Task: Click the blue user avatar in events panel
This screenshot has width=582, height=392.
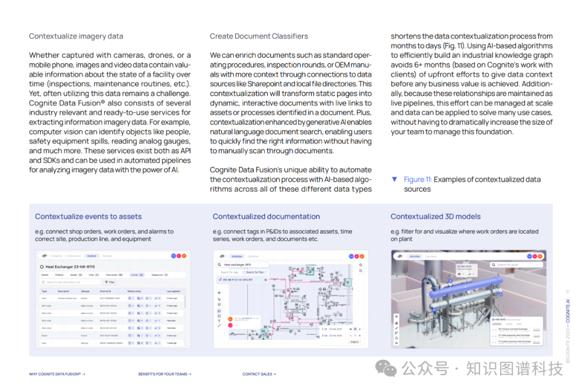Action: coord(174,256)
